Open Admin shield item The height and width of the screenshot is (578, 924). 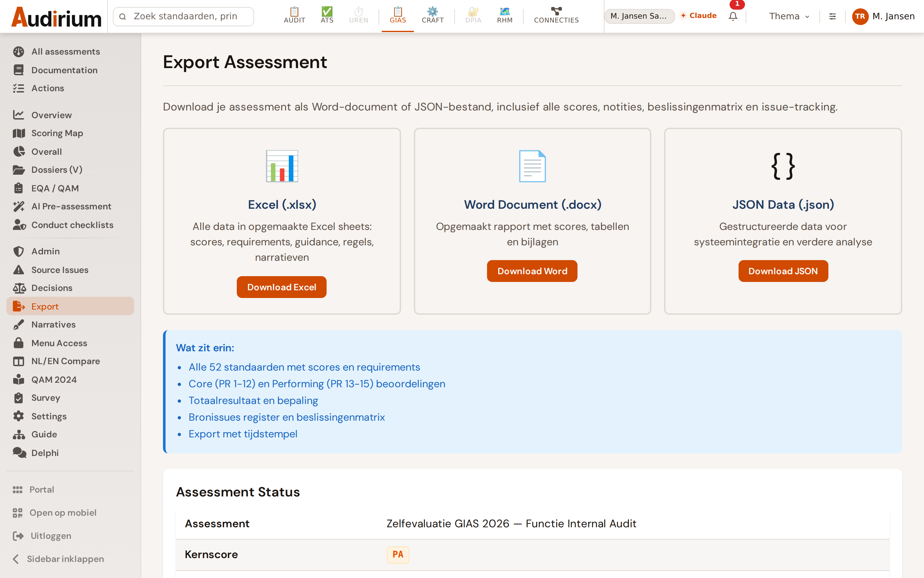(70, 251)
